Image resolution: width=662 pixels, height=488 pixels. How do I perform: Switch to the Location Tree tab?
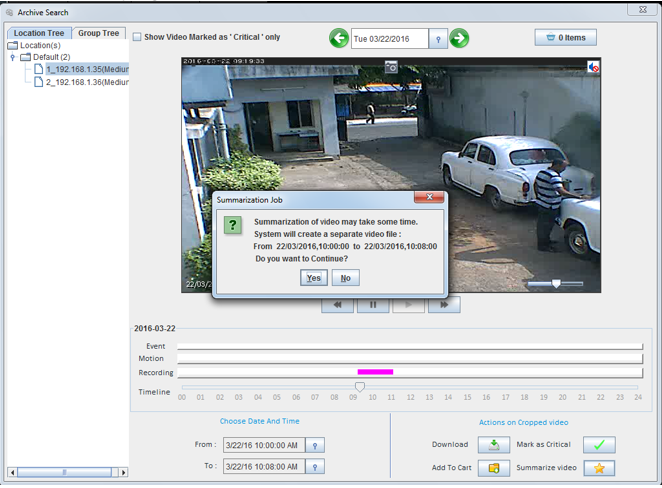[x=38, y=33]
